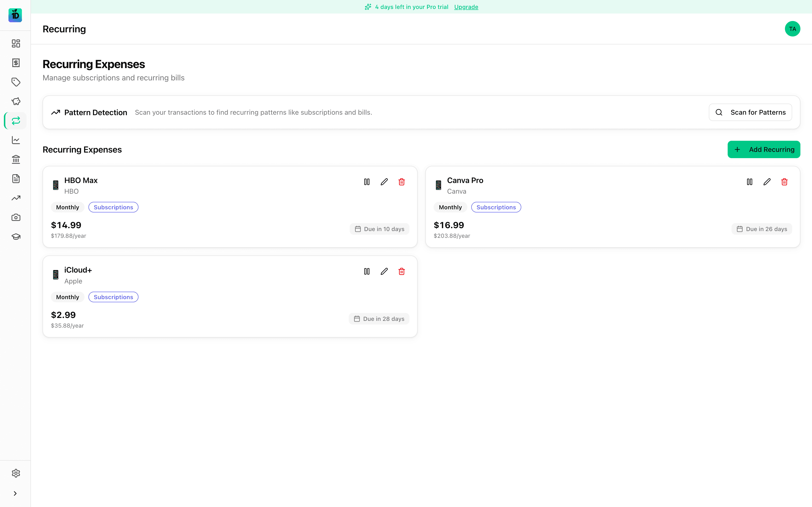Select the bank accounts icon in sidebar
Image resolution: width=812 pixels, height=507 pixels.
pyautogui.click(x=15, y=159)
